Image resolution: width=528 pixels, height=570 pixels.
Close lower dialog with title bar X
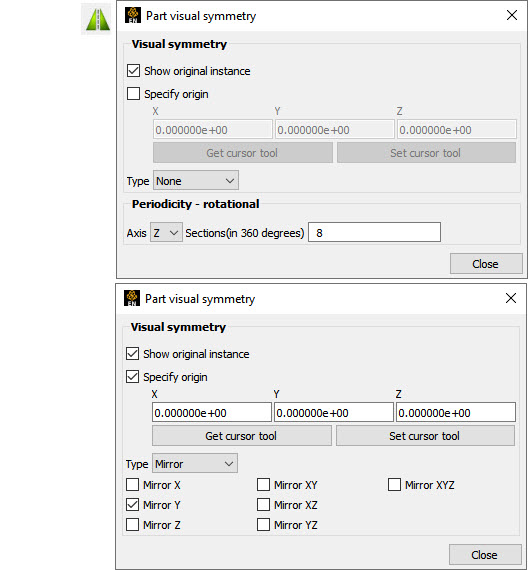[511, 298]
